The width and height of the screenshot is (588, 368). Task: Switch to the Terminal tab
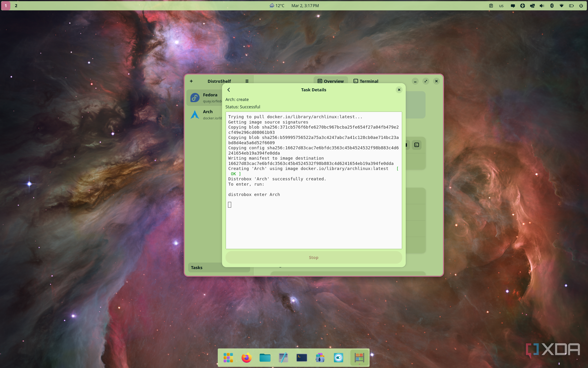pyautogui.click(x=366, y=81)
